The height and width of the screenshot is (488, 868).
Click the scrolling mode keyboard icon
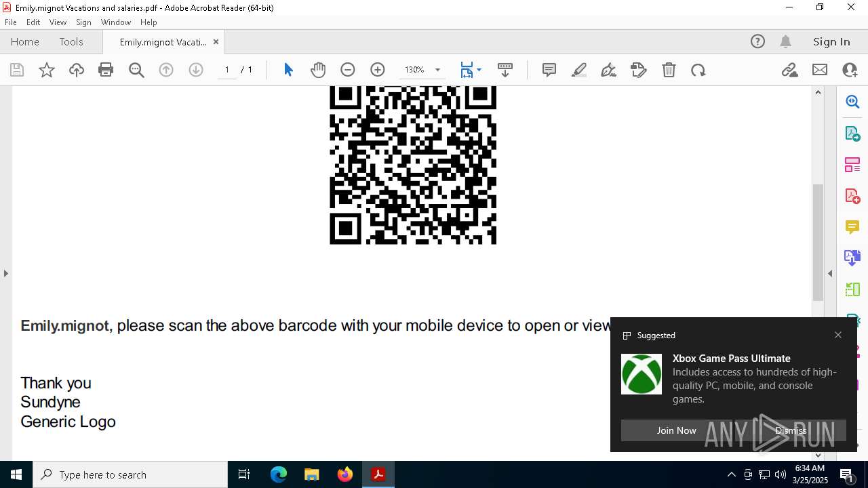tap(505, 70)
